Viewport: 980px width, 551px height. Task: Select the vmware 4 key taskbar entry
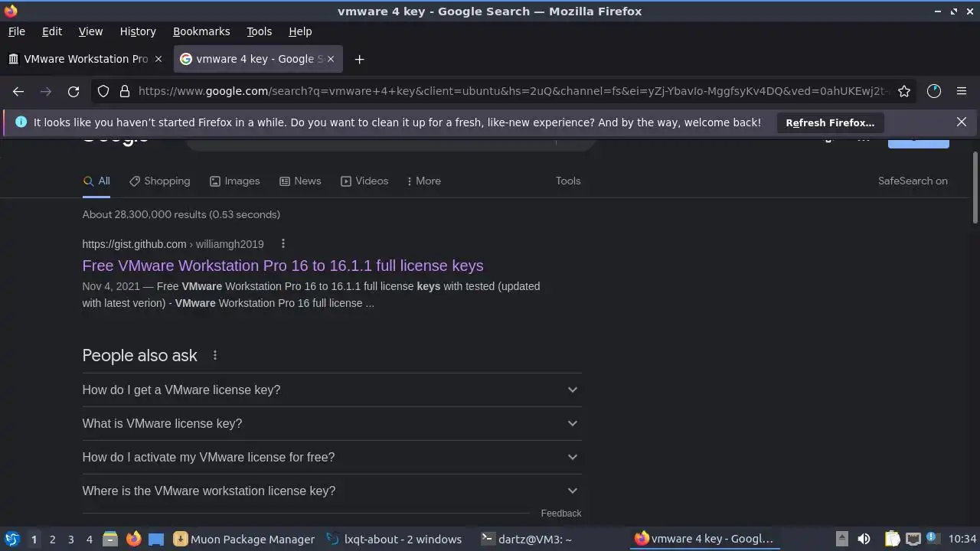(705, 540)
